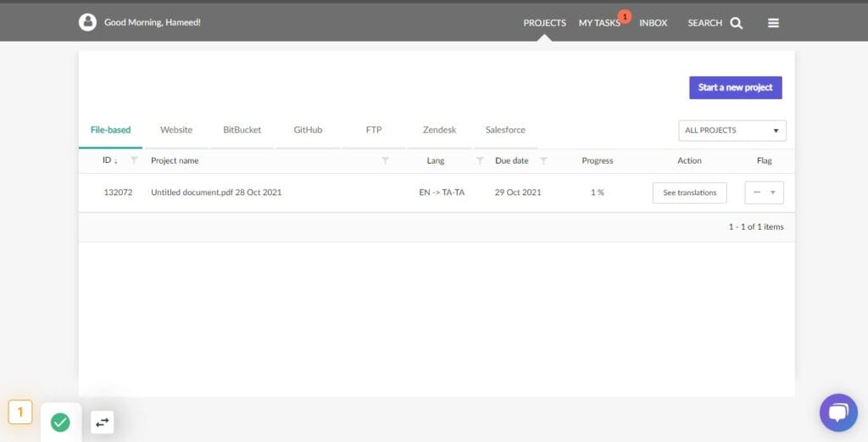Click the green checkmark icon
This screenshot has width=868, height=442.
[x=60, y=422]
